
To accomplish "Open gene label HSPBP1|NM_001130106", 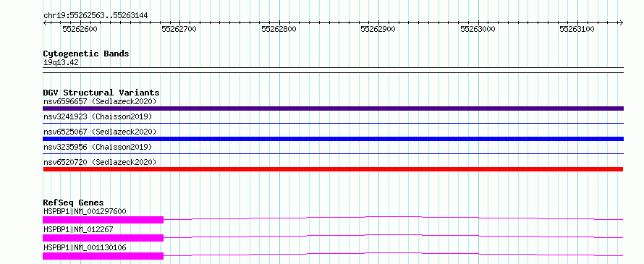I will click(85, 247).
